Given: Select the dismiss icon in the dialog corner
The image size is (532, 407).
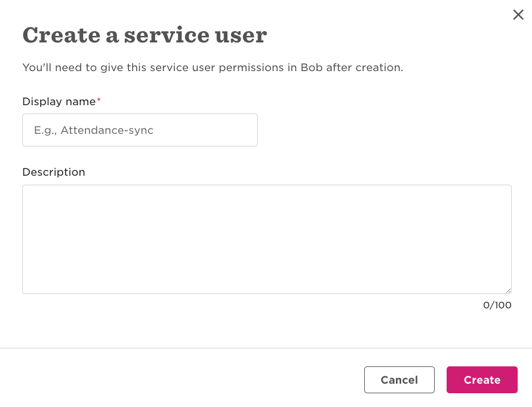Looking at the screenshot, I should [x=518, y=15].
